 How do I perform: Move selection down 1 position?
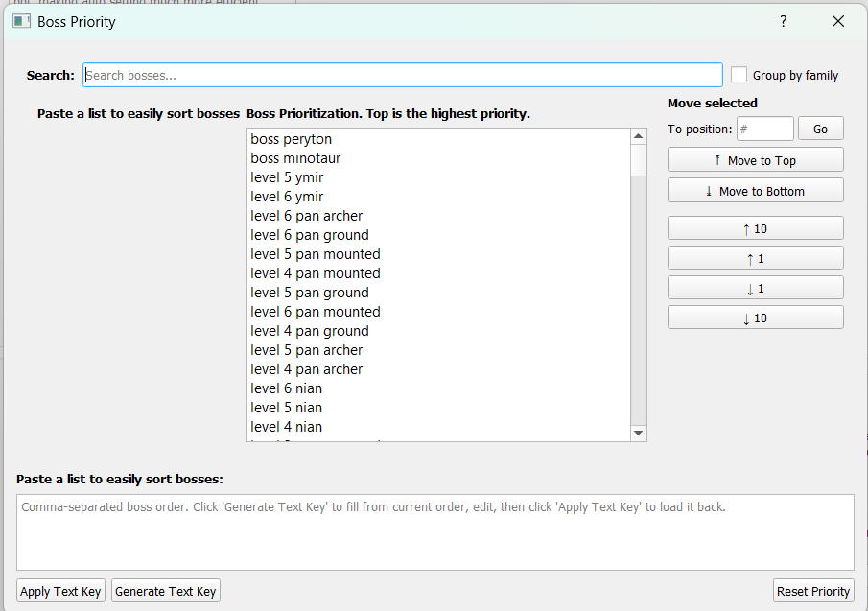pyautogui.click(x=756, y=288)
